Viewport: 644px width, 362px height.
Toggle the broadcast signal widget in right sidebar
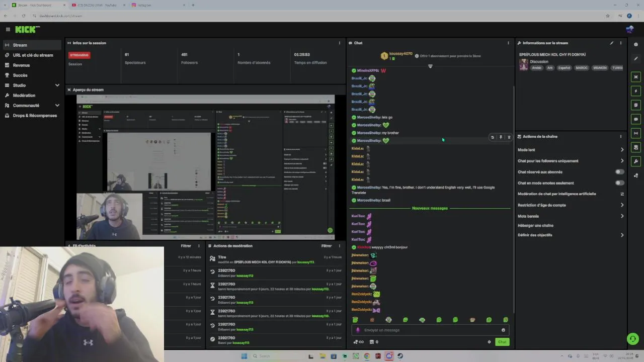(x=636, y=133)
